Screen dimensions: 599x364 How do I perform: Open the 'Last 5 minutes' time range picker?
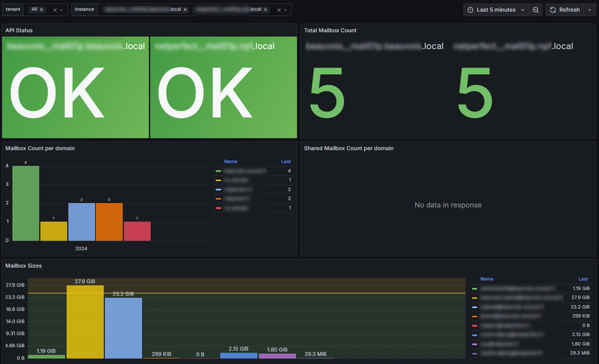(496, 9)
